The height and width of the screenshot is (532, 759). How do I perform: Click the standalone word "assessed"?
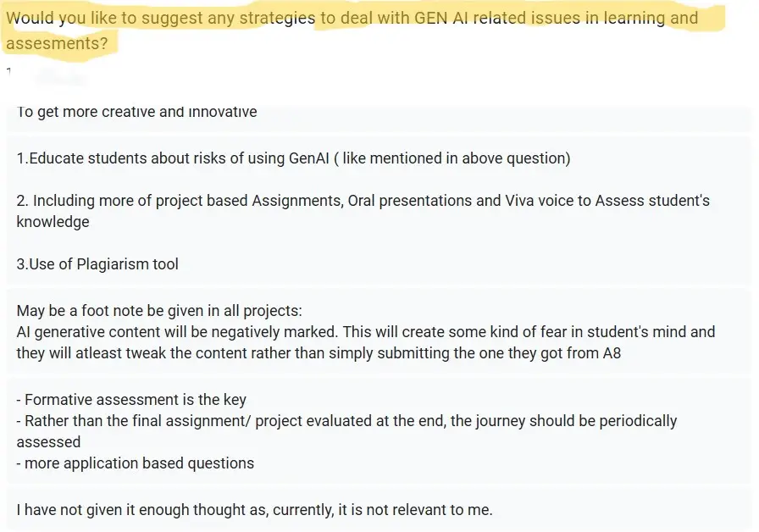click(x=48, y=442)
